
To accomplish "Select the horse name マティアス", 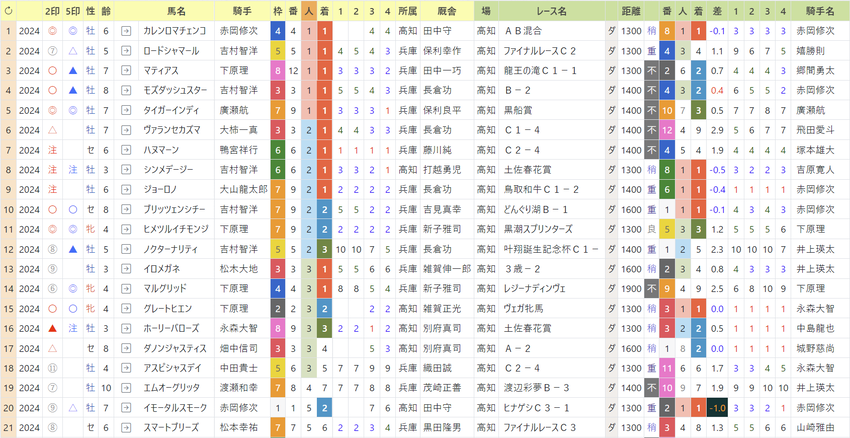I will pos(161,71).
